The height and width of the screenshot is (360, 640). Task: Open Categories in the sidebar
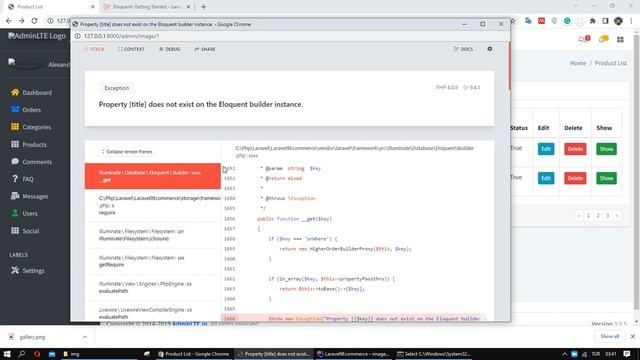point(31,127)
